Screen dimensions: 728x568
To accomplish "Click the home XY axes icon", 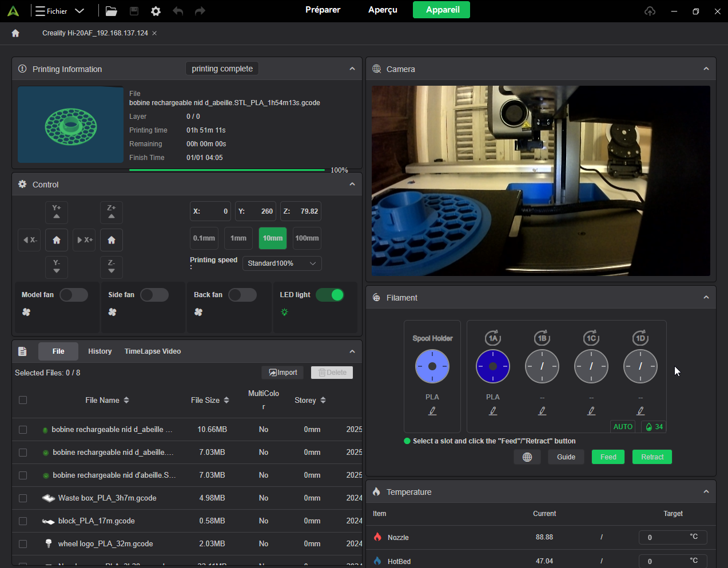I will pos(57,240).
